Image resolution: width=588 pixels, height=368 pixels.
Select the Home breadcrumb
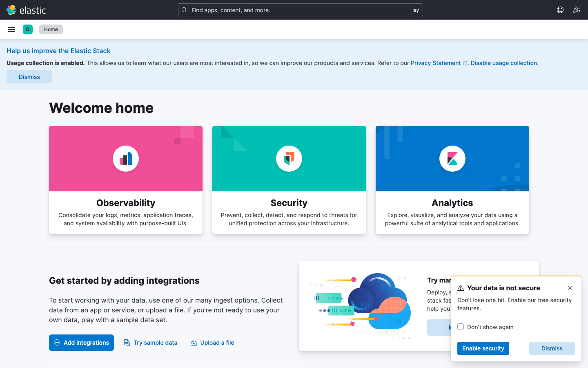click(x=51, y=29)
